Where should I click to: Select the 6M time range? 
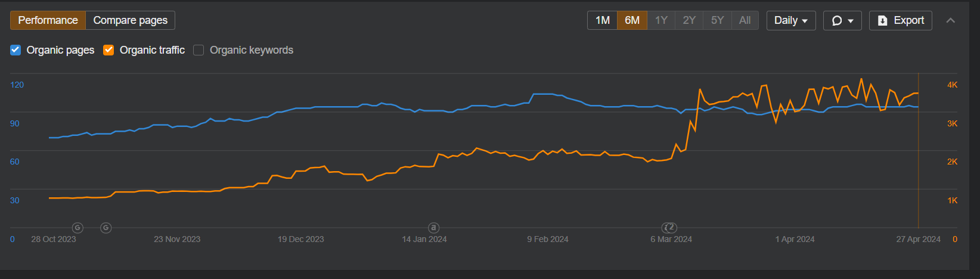point(632,20)
